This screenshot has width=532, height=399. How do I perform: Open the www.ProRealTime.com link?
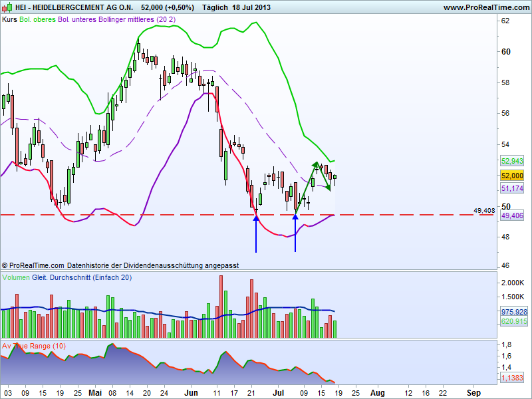[487, 7]
